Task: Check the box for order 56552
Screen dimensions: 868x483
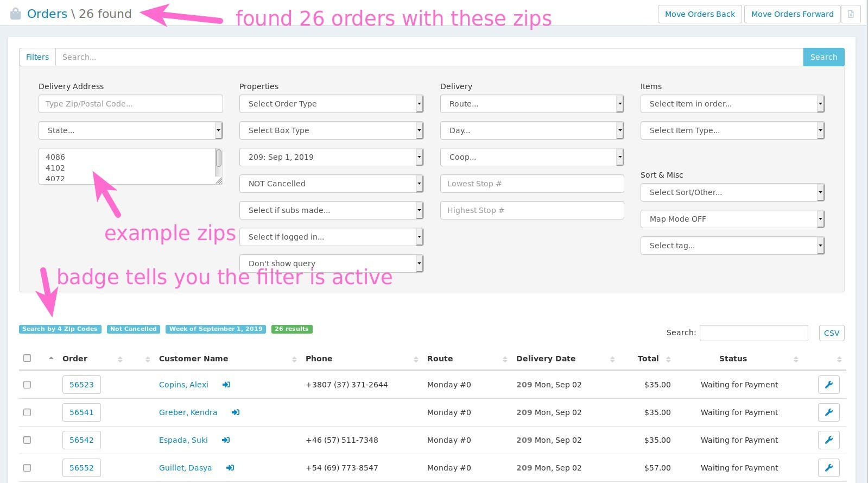Action: [x=27, y=468]
